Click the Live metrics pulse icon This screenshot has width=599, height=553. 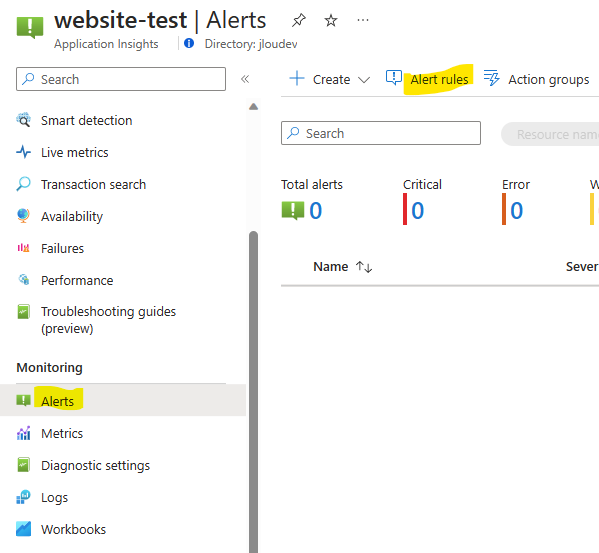[24, 152]
